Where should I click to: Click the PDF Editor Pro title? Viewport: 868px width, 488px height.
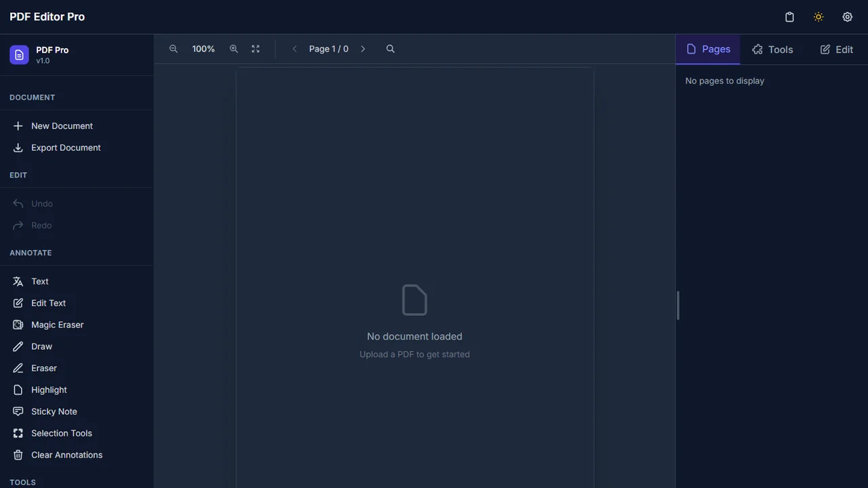47,17
